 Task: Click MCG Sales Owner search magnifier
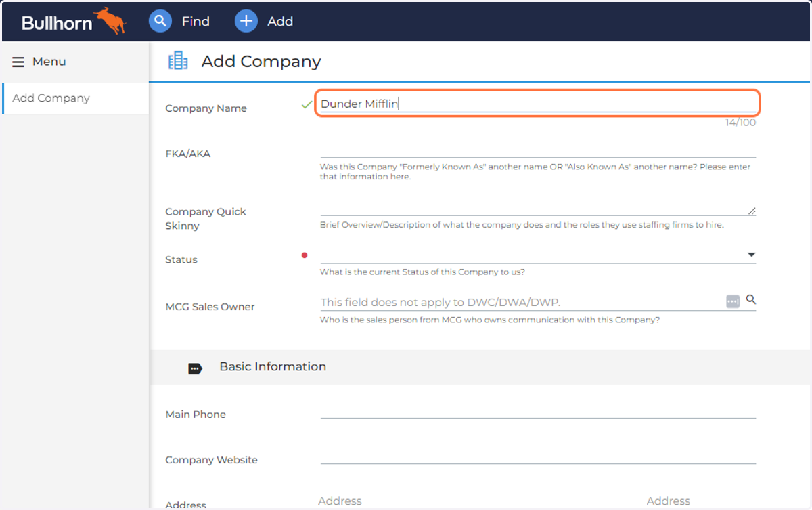tap(750, 299)
